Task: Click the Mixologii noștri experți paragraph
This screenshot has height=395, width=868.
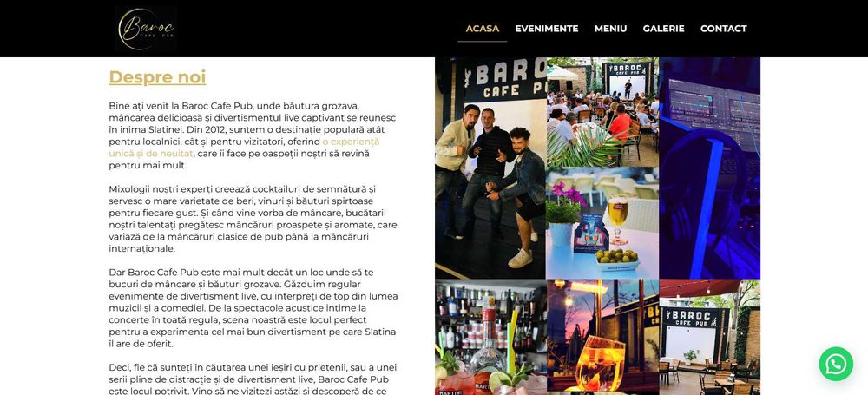Action: 253,219
